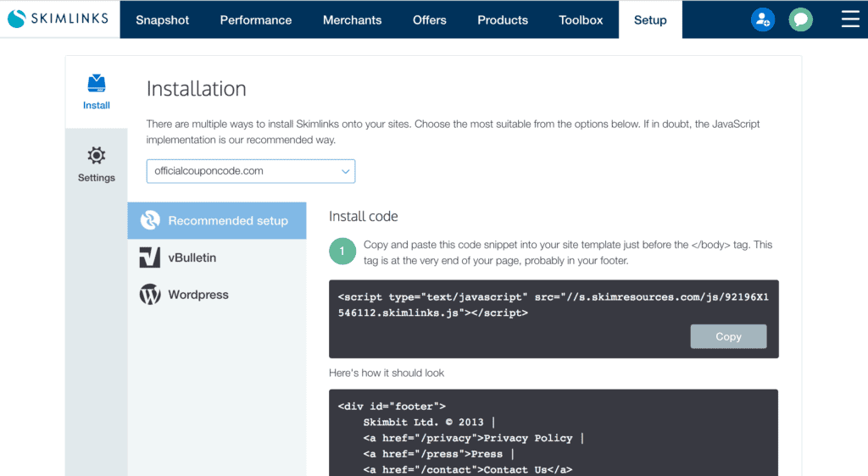Click the script code snippet text
The width and height of the screenshot is (868, 476).
coord(553,305)
